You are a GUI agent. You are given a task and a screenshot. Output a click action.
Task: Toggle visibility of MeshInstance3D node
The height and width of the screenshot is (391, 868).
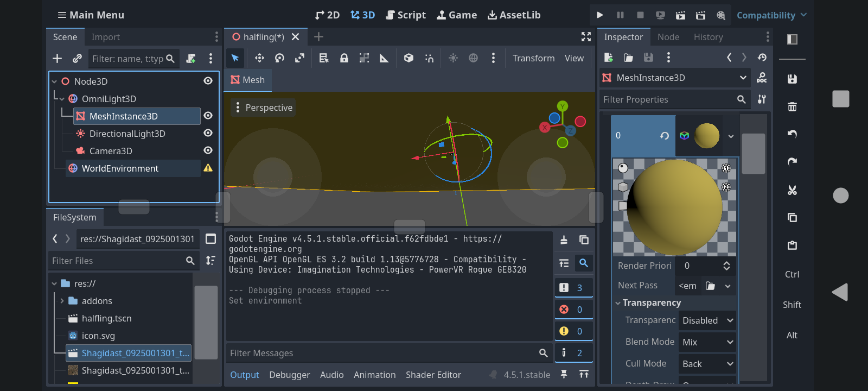(208, 116)
